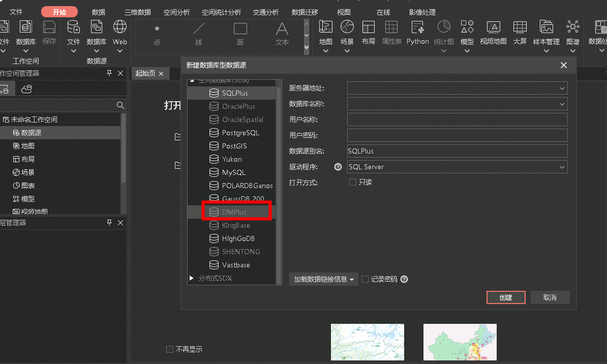Select the 点 point drawing tool
This screenshot has width=607, height=364.
point(157,35)
